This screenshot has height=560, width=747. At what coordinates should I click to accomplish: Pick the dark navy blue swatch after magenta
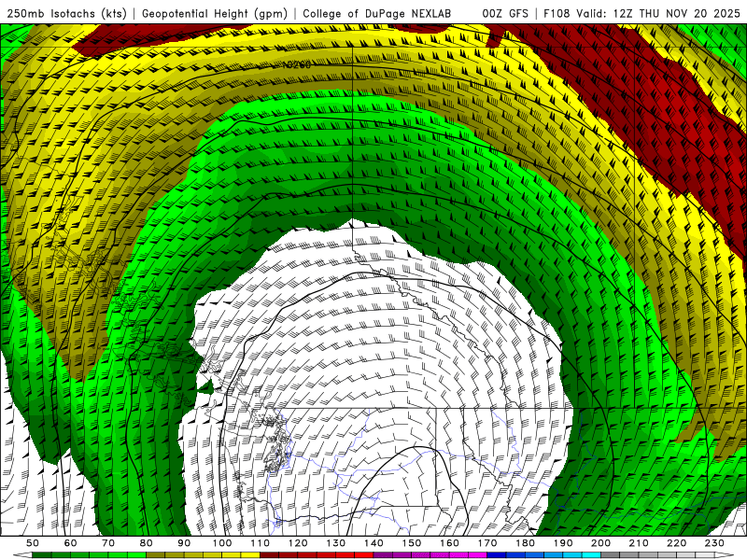(x=497, y=555)
